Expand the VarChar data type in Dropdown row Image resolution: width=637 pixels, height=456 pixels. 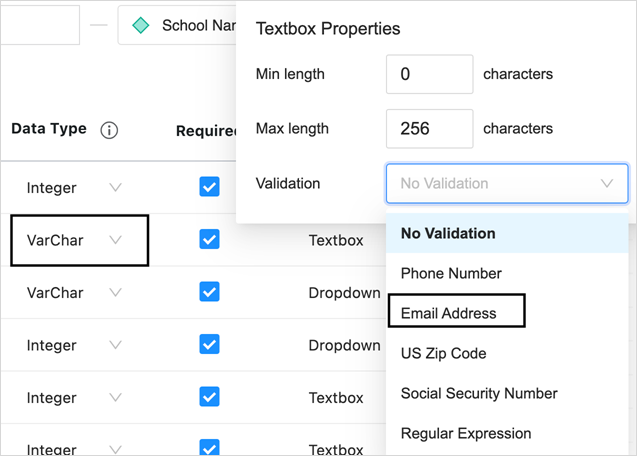(x=115, y=293)
